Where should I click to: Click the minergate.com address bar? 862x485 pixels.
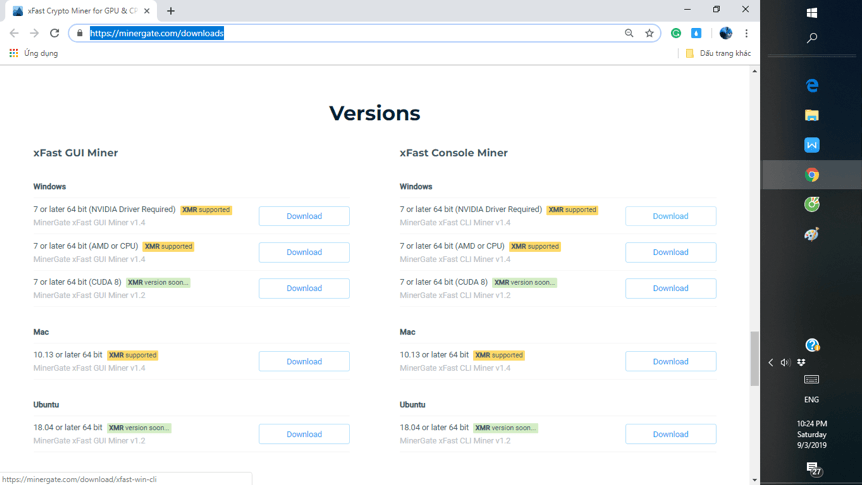tap(350, 33)
